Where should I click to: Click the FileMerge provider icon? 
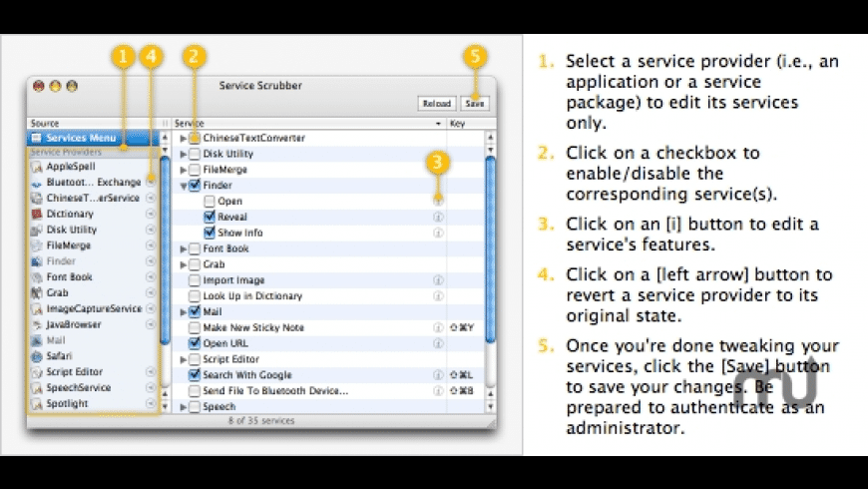[x=37, y=245]
